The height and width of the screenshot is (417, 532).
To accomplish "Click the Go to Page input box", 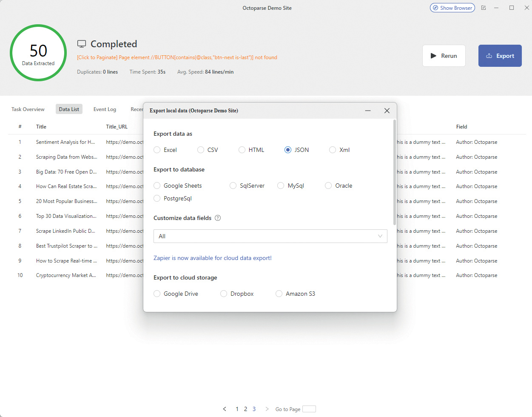I will (309, 409).
